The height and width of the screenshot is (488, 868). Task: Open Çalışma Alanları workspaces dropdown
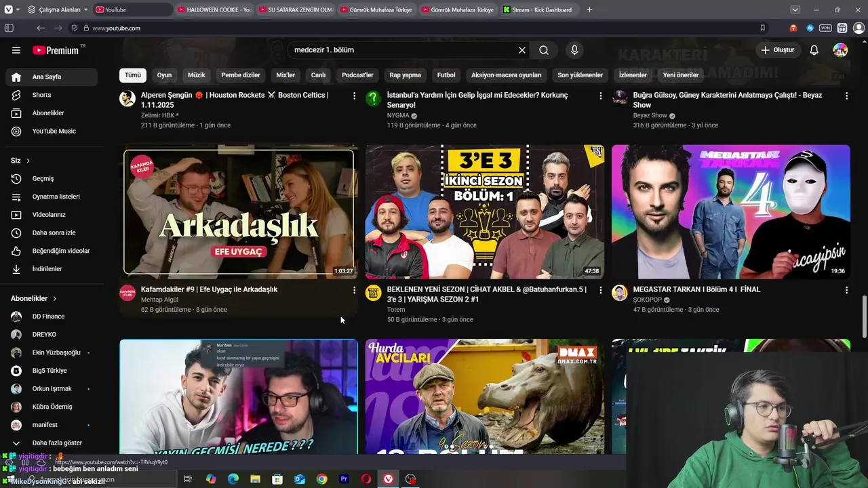click(58, 9)
